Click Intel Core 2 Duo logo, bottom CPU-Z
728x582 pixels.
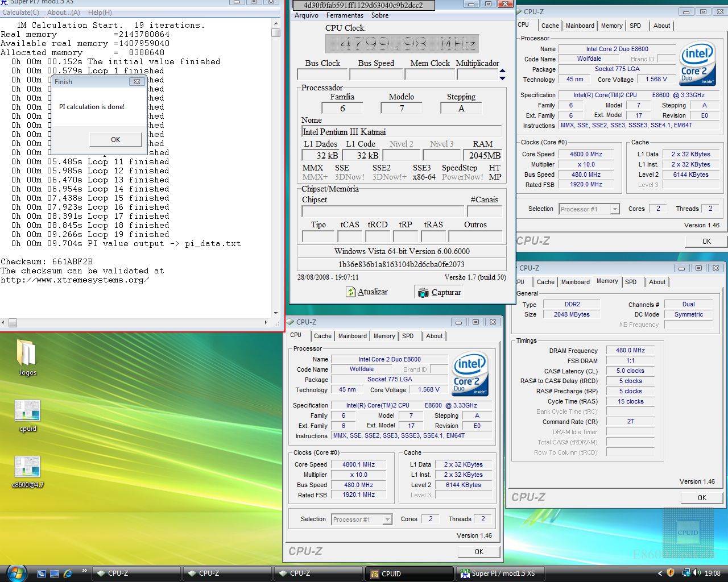point(470,374)
